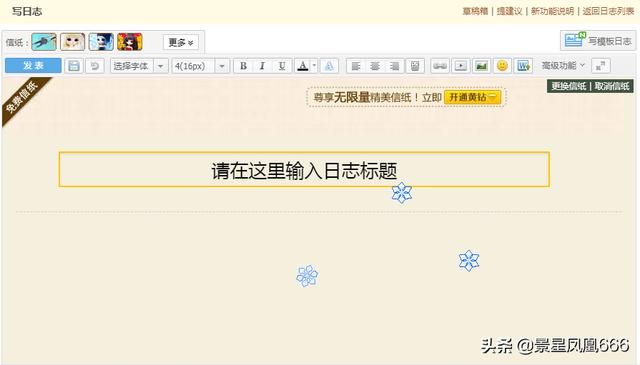
Task: Click the fullscreen expand editor icon
Action: (x=601, y=66)
